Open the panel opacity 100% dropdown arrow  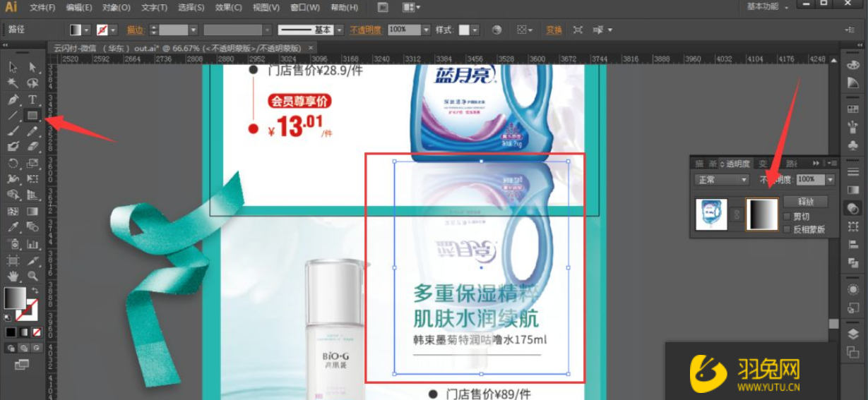pos(830,180)
